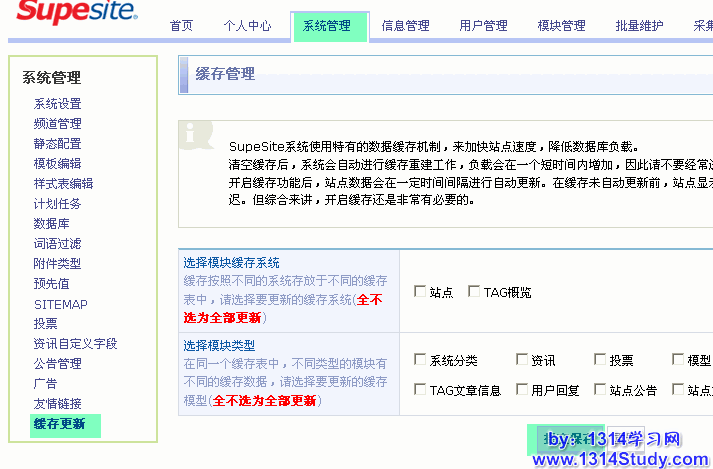Go to the 信息管理 tab
The width and height of the screenshot is (713, 469).
coord(405,26)
